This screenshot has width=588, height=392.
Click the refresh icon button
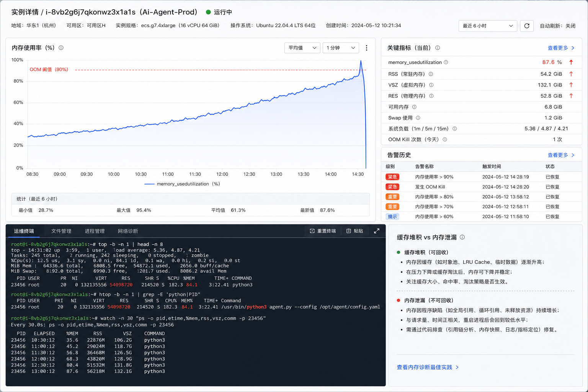527,26
